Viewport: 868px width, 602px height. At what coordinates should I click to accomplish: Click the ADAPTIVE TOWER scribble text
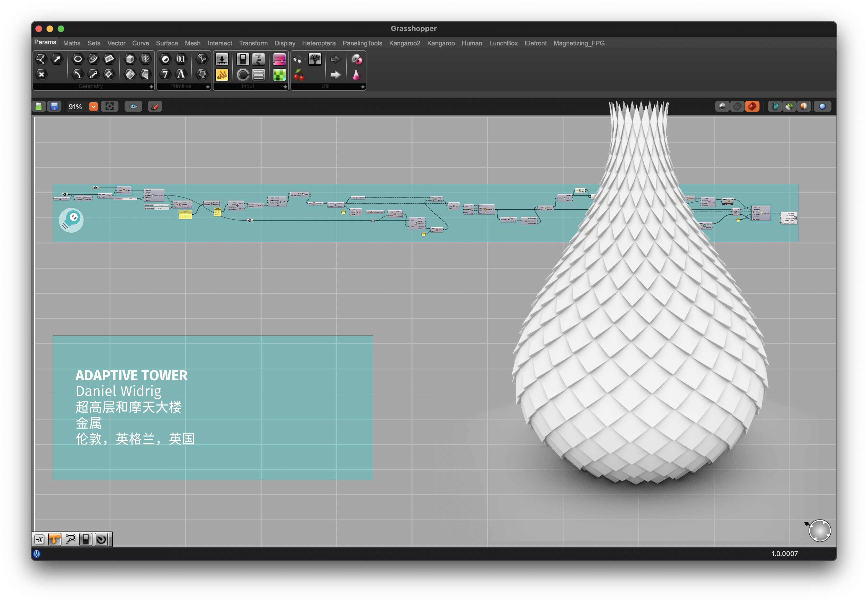point(131,376)
